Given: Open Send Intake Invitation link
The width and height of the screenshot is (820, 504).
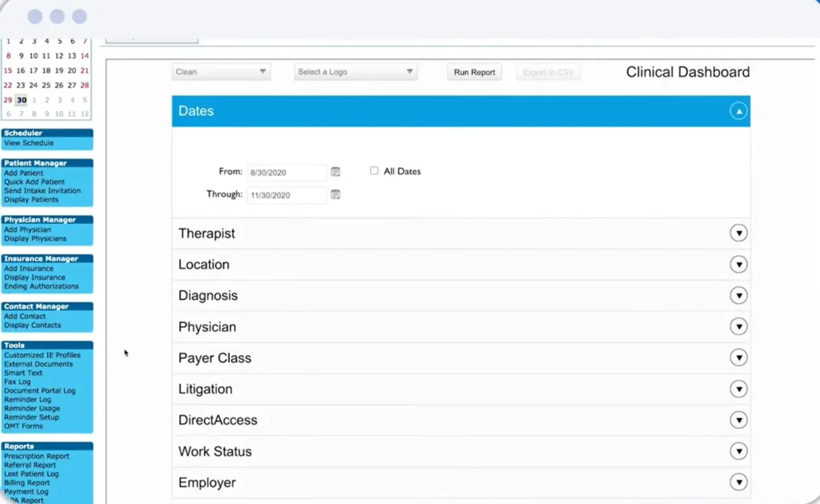Looking at the screenshot, I should tap(42, 190).
